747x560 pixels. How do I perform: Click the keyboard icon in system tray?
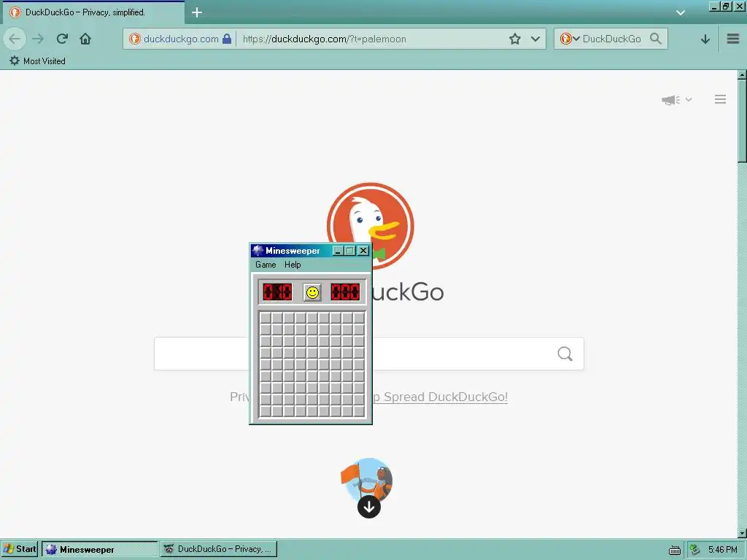[x=674, y=550]
